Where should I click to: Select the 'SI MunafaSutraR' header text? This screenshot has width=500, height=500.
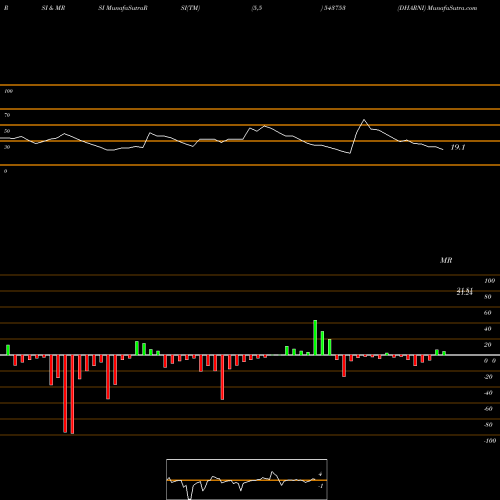click(x=123, y=8)
